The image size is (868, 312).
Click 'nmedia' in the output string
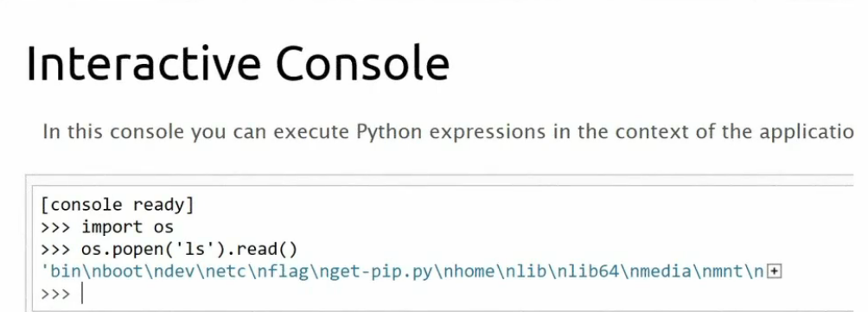point(640,271)
